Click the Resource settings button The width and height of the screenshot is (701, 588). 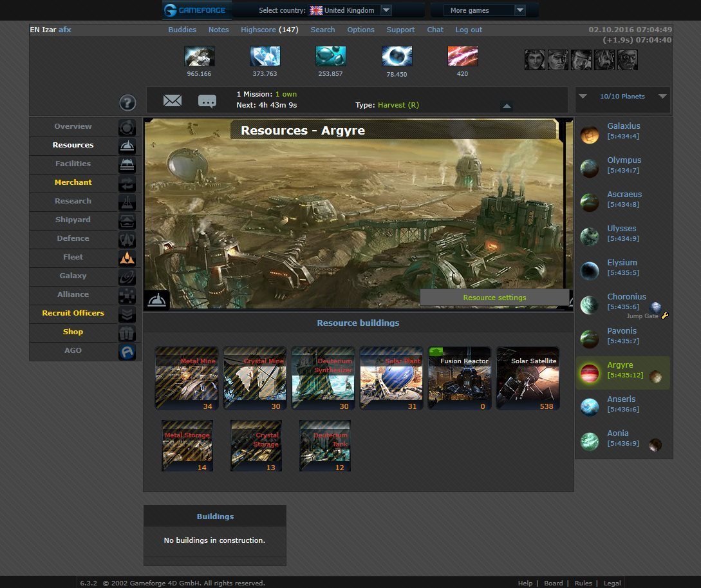[494, 298]
